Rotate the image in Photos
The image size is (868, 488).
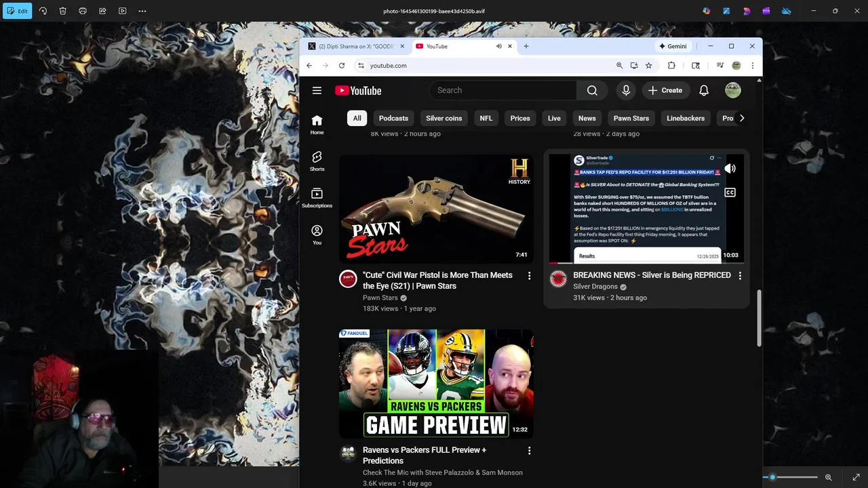point(43,11)
